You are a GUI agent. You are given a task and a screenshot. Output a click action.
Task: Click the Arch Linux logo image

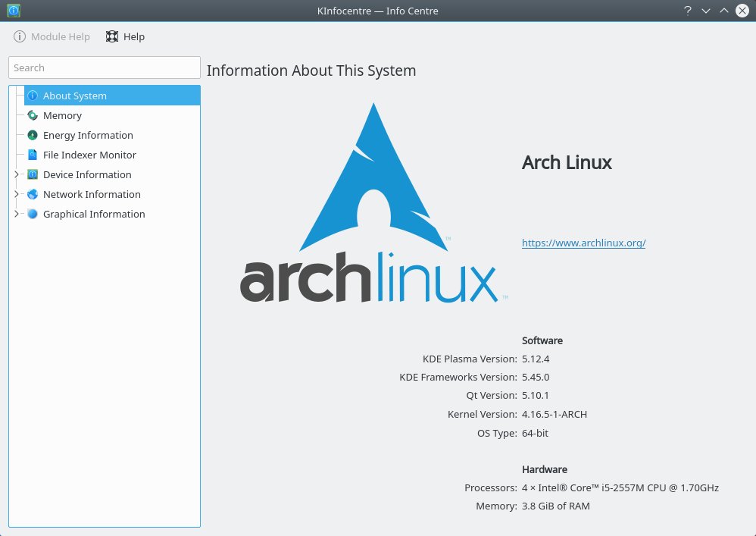coord(373,202)
